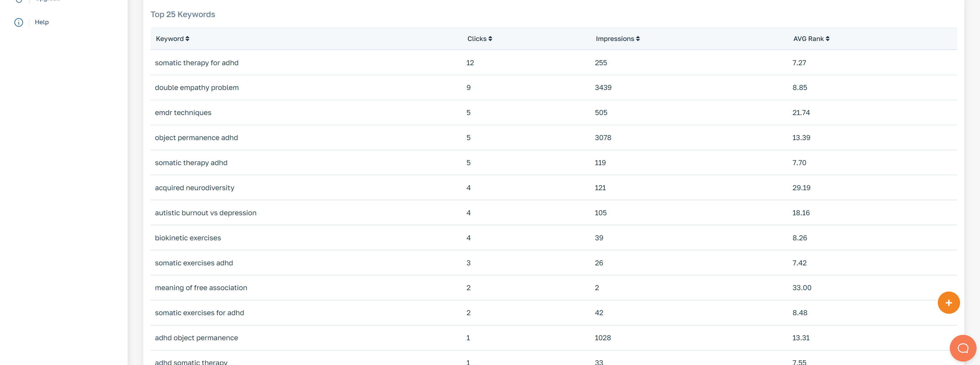This screenshot has width=980, height=365.
Task: Sort table by Keyword column arrows
Action: [187, 39]
